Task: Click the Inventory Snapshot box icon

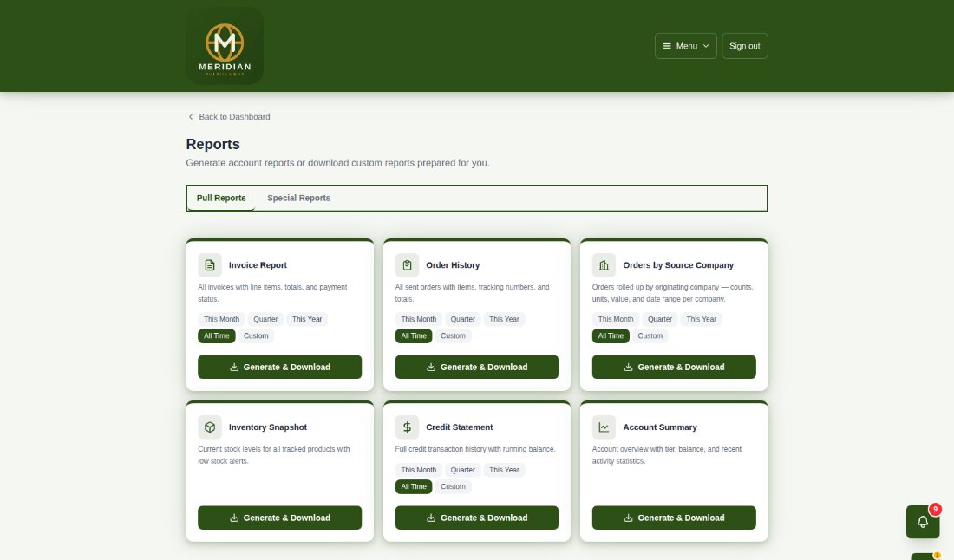Action: [x=210, y=427]
